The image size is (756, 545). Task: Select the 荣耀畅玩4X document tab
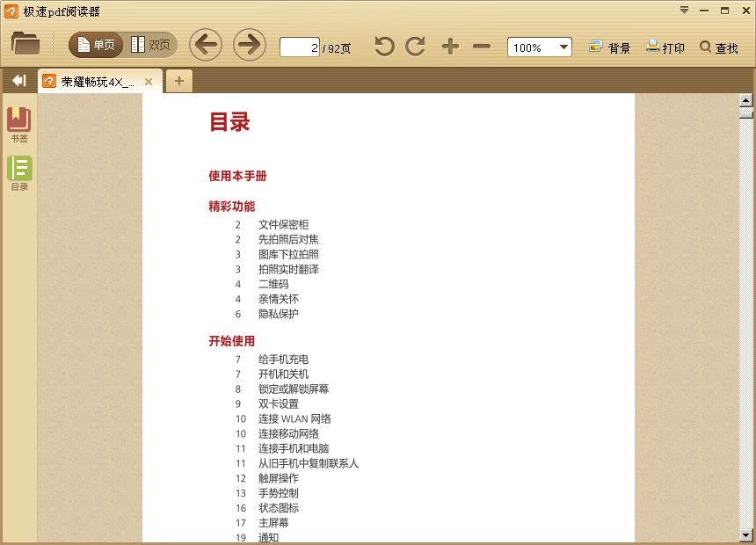point(97,82)
